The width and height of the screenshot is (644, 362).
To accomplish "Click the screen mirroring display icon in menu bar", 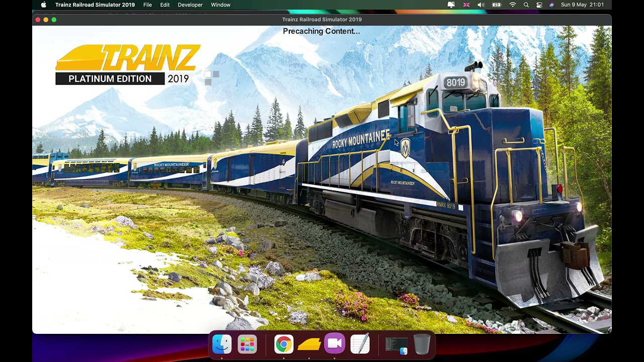I will pyautogui.click(x=451, y=5).
